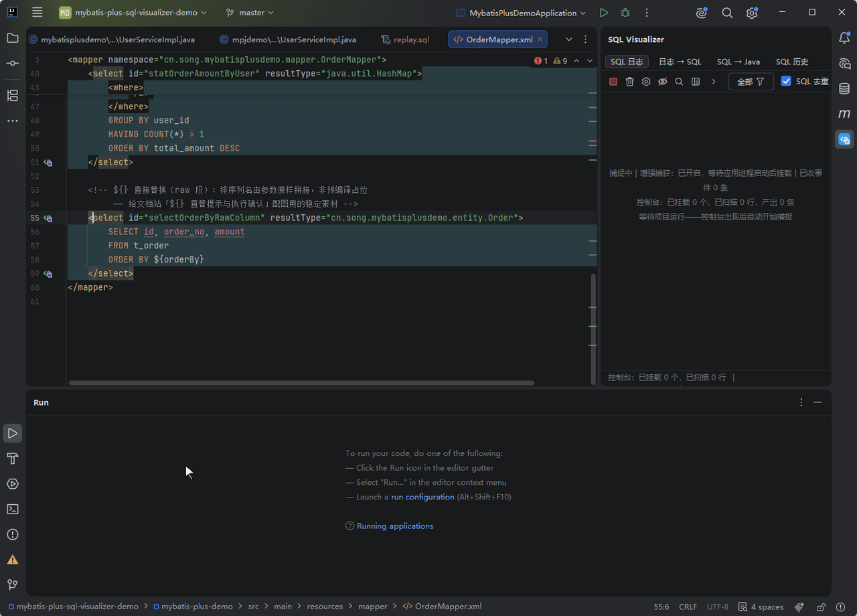This screenshot has width=857, height=616.
Task: Select the 日志 → SQL tab
Action: [x=680, y=62]
